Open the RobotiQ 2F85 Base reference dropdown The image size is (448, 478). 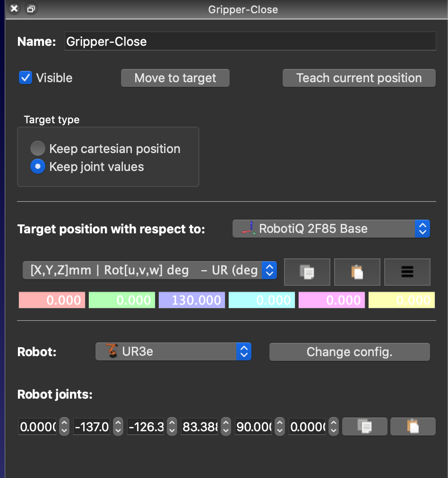pos(331,229)
